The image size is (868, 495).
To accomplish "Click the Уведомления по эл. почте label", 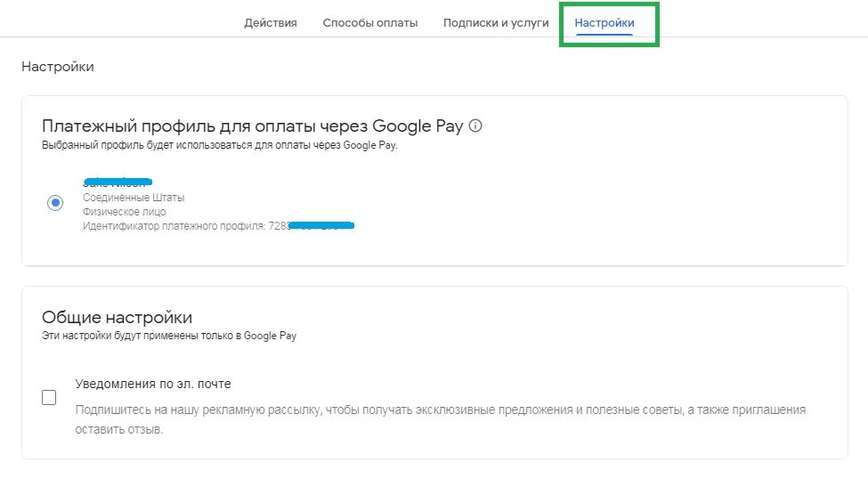I will click(153, 384).
